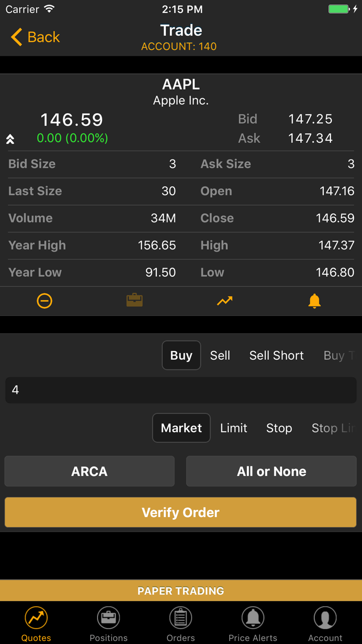Viewport: 362px width, 644px height.
Task: Tap the Paper Trading banner
Action: (181, 591)
